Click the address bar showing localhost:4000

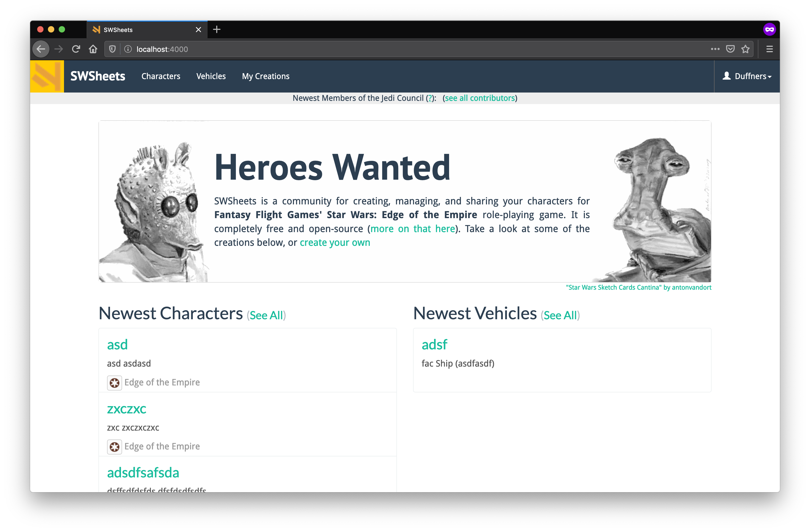(x=162, y=49)
